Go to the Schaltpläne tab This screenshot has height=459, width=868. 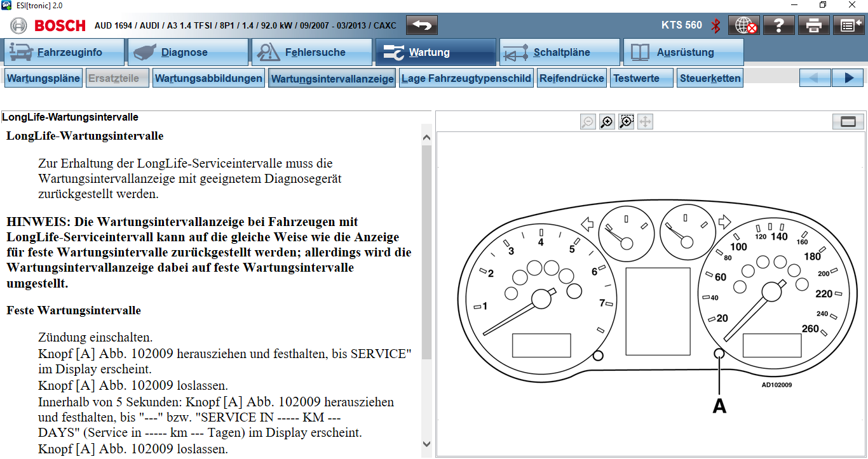click(559, 53)
